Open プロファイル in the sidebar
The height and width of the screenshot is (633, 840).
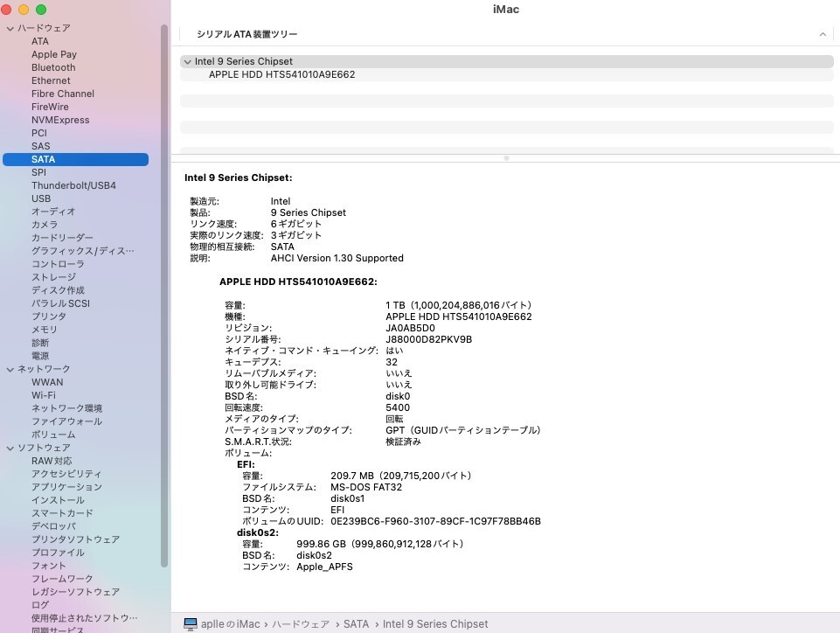pos(58,553)
